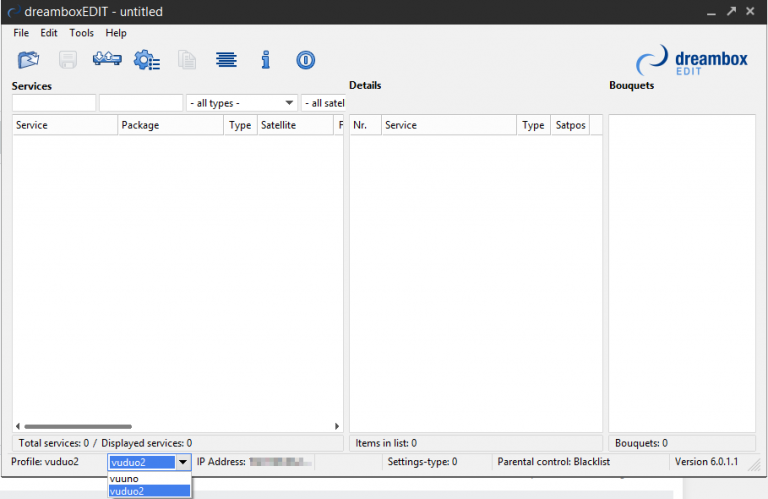The image size is (768, 499).
Task: Click the blue info 'i' icon
Action: (266, 60)
